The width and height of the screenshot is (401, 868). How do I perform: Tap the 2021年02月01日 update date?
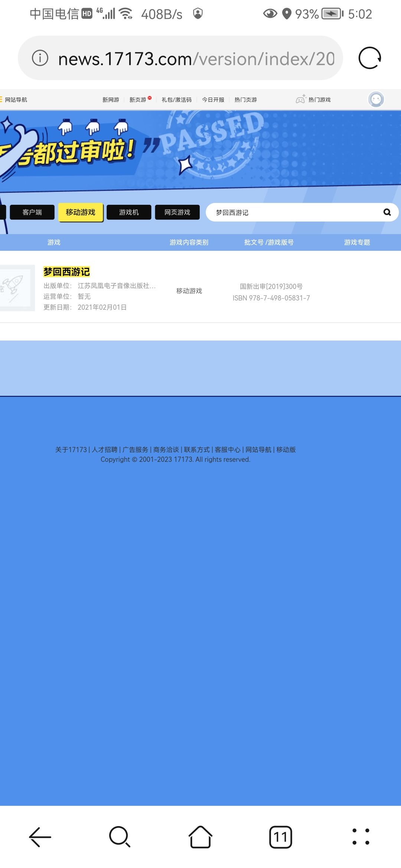point(102,307)
